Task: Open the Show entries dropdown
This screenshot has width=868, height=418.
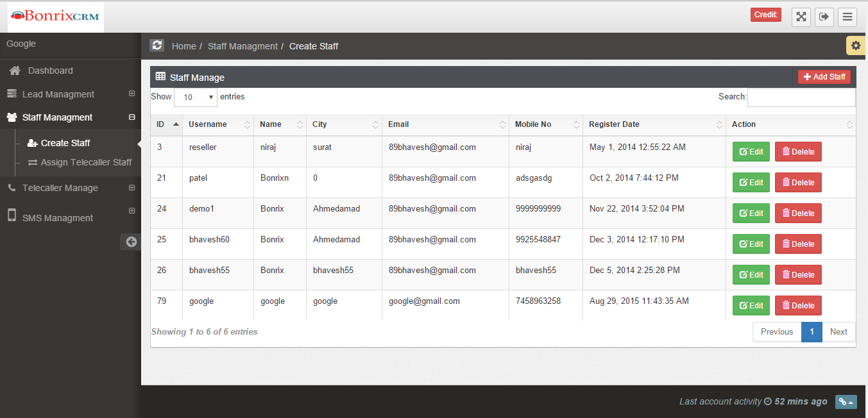Action: point(196,97)
